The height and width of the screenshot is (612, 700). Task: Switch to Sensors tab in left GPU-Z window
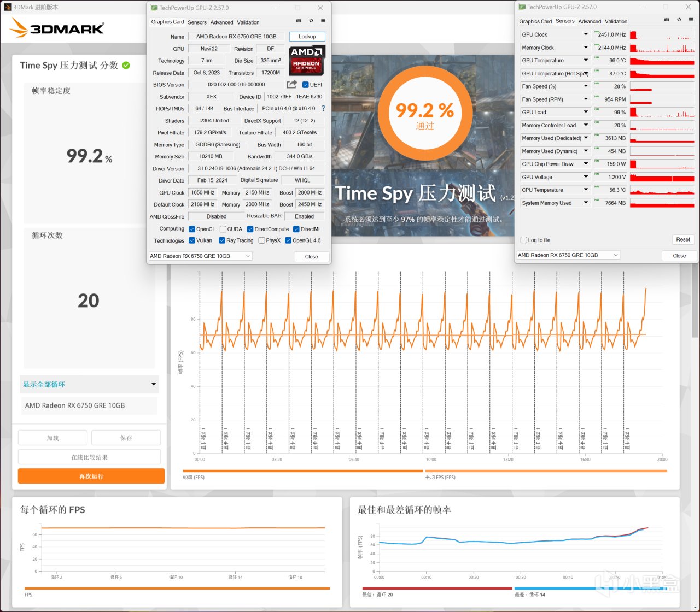pos(197,22)
